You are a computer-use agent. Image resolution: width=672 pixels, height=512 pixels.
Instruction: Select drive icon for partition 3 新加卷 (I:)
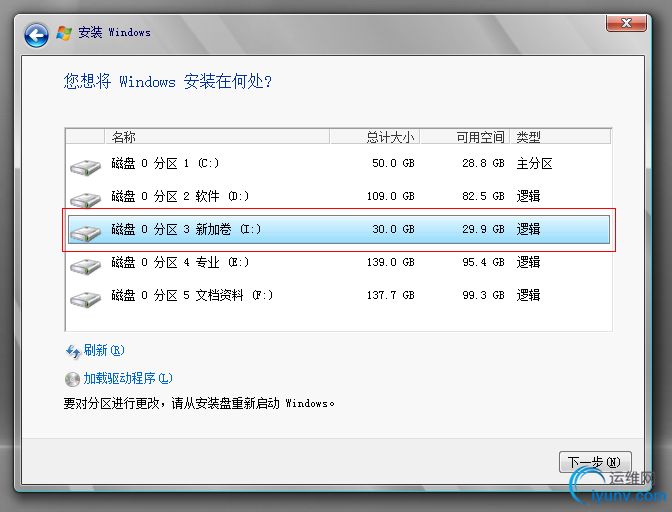85,233
